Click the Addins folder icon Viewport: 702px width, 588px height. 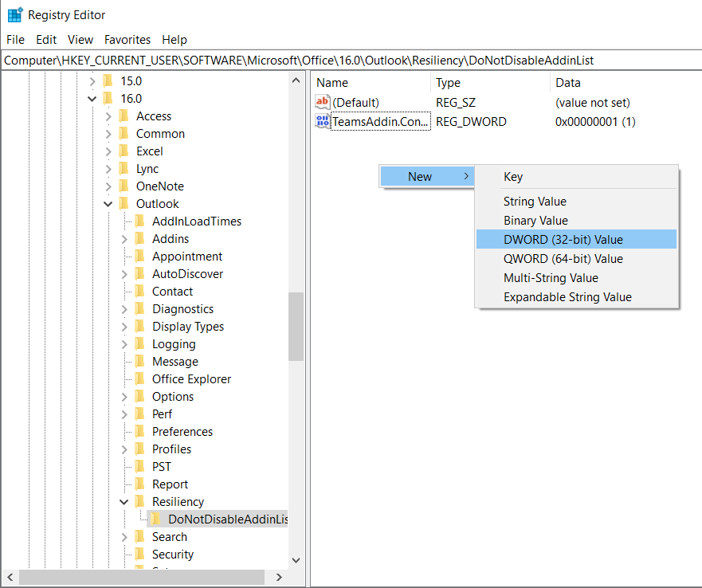tap(140, 239)
